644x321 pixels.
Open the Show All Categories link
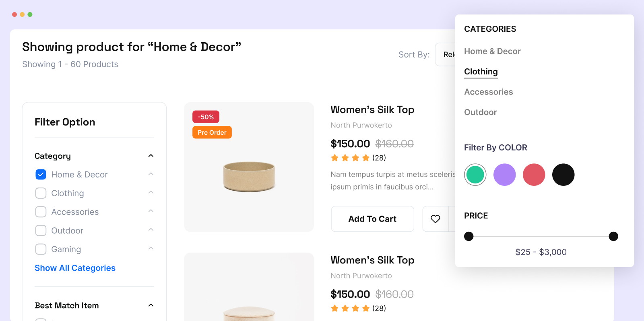75,268
